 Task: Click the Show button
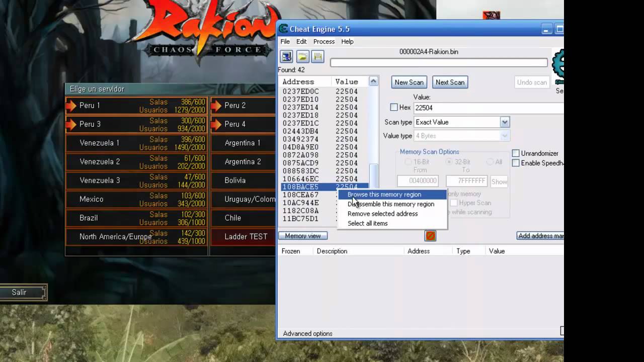pyautogui.click(x=499, y=182)
